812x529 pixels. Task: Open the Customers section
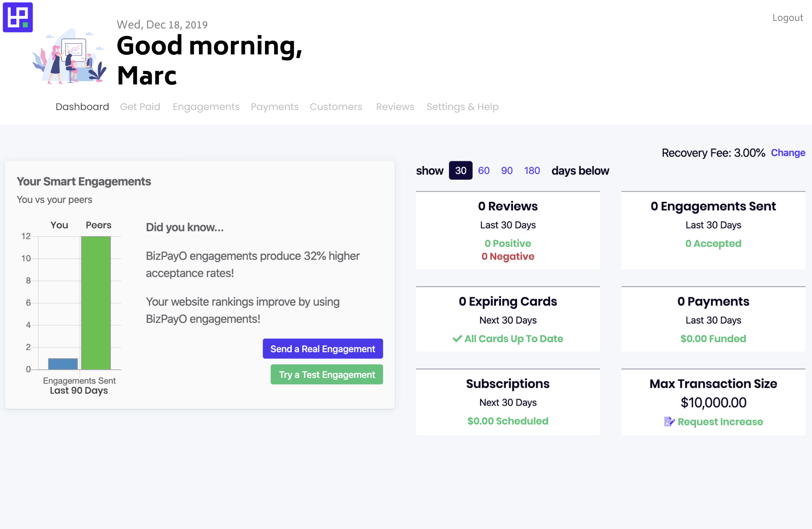(x=336, y=107)
